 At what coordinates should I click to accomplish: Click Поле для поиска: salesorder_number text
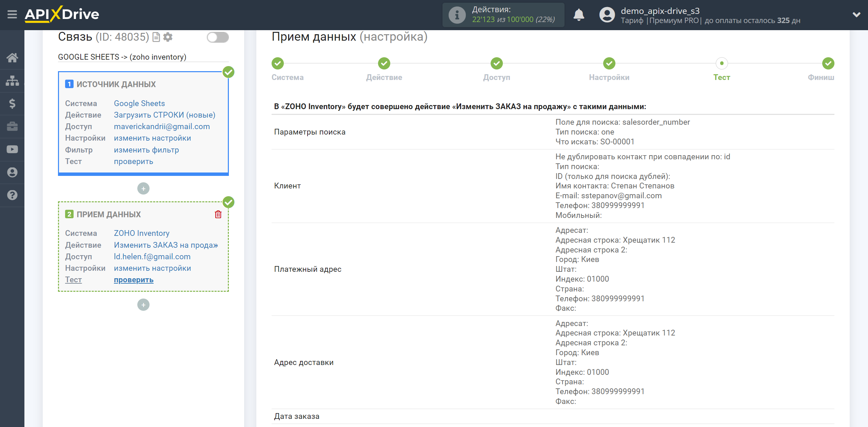[x=623, y=122]
